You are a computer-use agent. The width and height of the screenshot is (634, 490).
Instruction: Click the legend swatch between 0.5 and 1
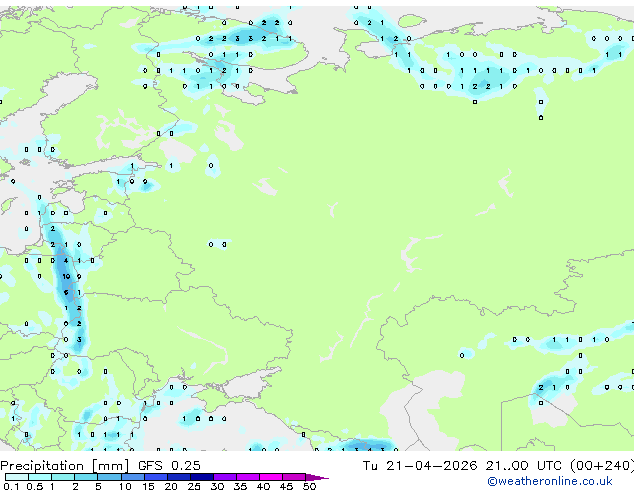(x=40, y=477)
